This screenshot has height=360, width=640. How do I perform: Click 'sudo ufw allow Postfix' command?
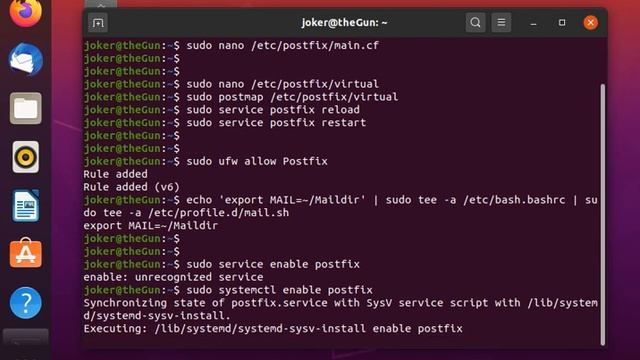[257, 161]
